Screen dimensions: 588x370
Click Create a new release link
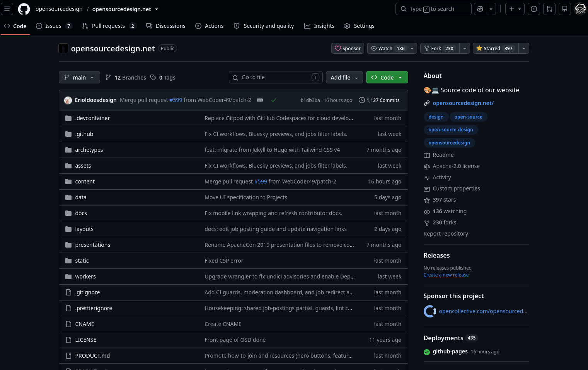coord(446,275)
